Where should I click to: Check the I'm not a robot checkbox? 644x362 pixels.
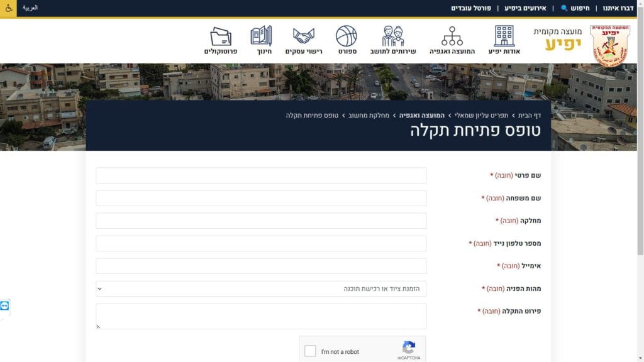point(310,351)
